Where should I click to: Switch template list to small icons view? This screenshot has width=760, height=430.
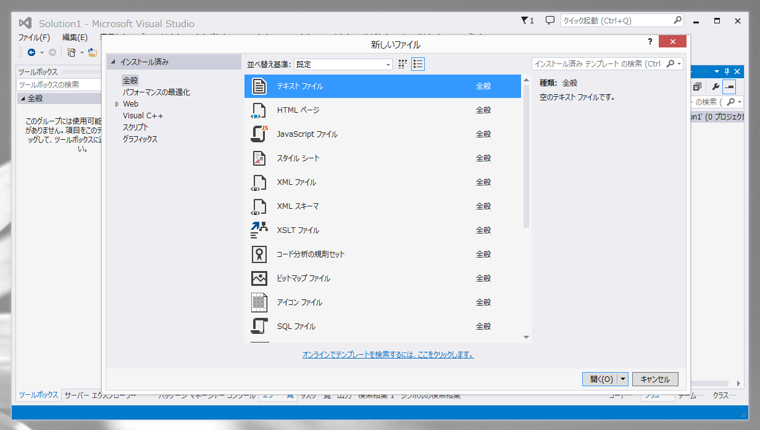[x=402, y=64]
